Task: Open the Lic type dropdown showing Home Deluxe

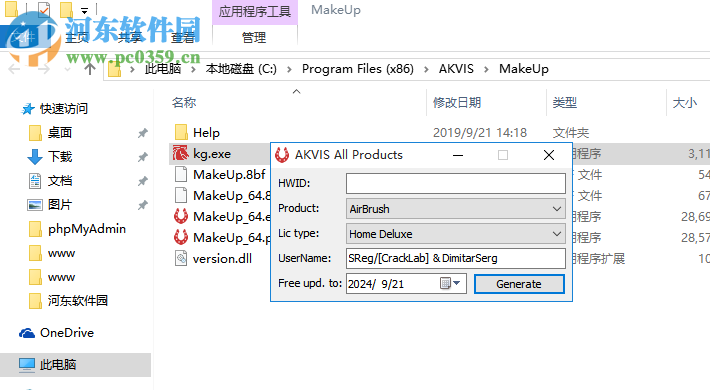Action: point(456,234)
